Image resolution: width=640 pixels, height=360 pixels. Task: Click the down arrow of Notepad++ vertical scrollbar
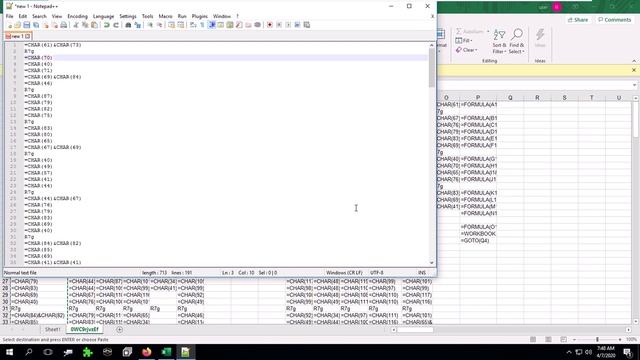[x=432, y=263]
